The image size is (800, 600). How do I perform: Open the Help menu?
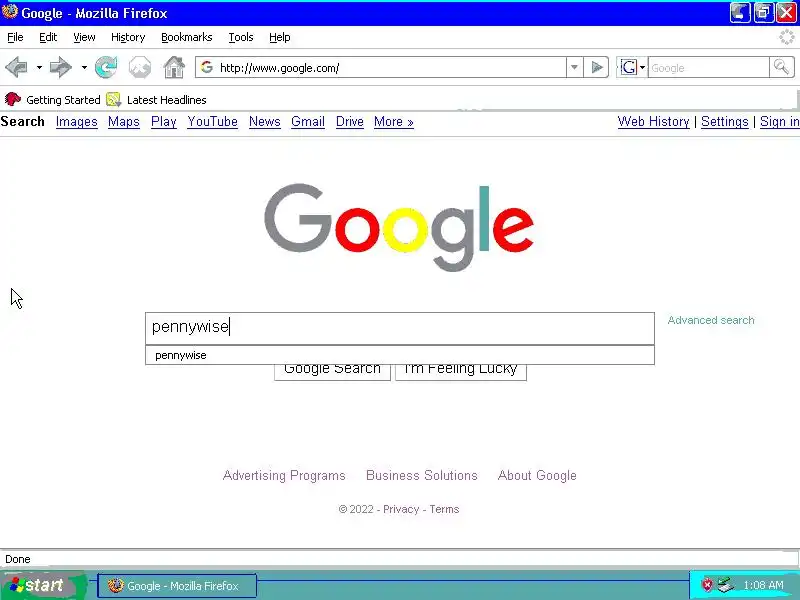(280, 37)
